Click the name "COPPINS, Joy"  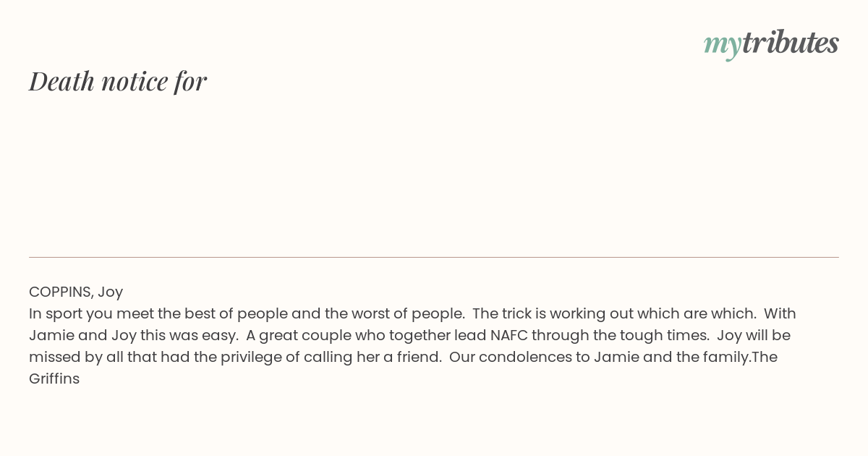coord(76,292)
